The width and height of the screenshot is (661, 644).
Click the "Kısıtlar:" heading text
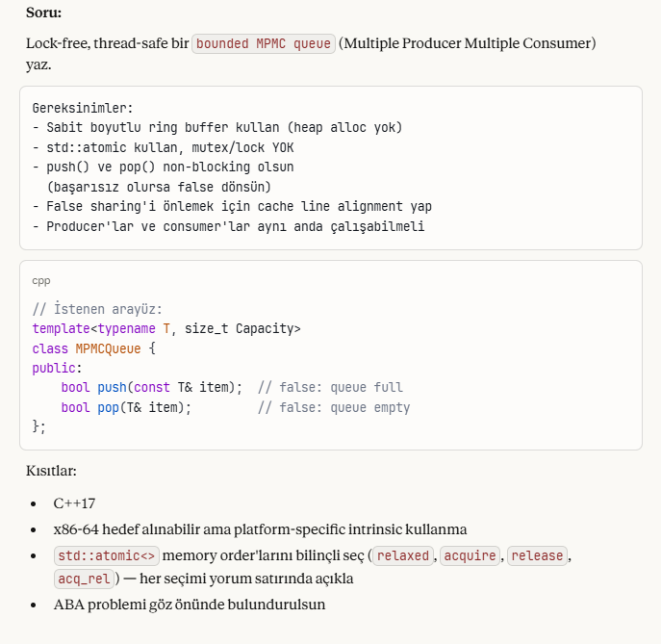tap(51, 472)
